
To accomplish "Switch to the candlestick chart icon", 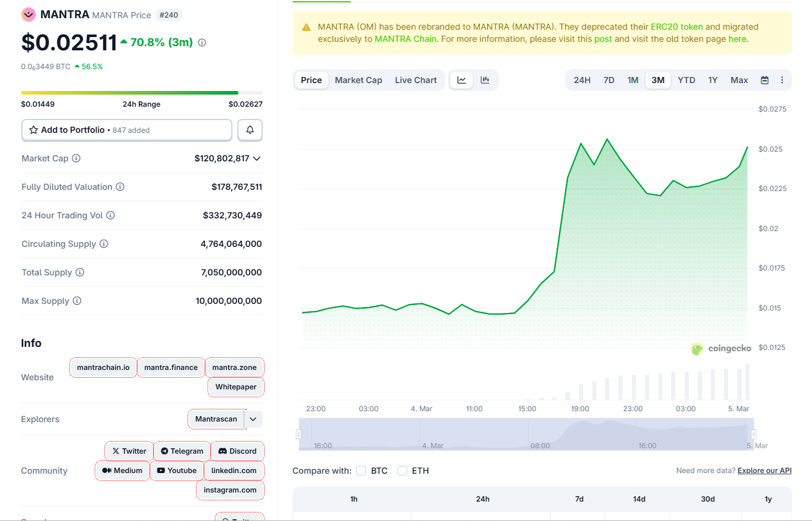I will click(x=484, y=79).
